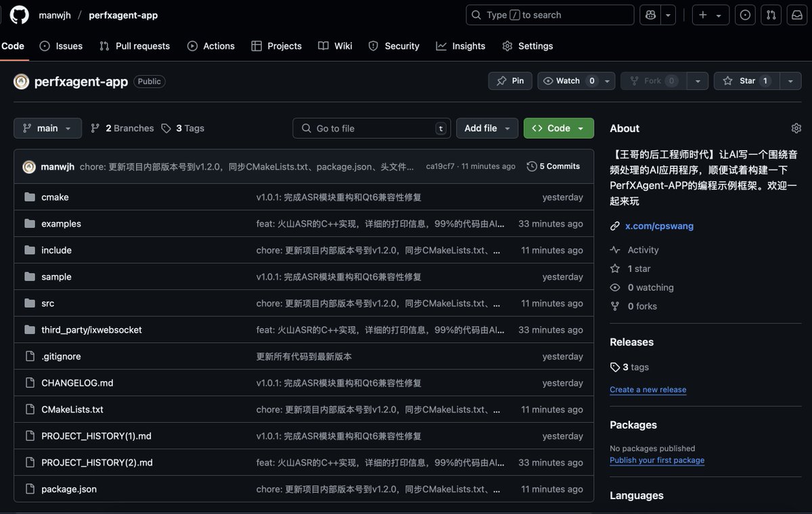Click the branch icon next to '2 Branches'
This screenshot has width=812, height=514.
[95, 128]
